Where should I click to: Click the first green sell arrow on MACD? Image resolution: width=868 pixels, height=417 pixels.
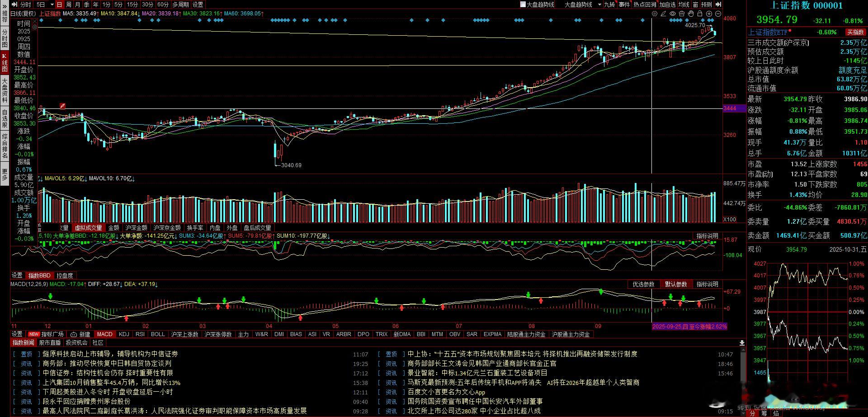click(x=50, y=296)
